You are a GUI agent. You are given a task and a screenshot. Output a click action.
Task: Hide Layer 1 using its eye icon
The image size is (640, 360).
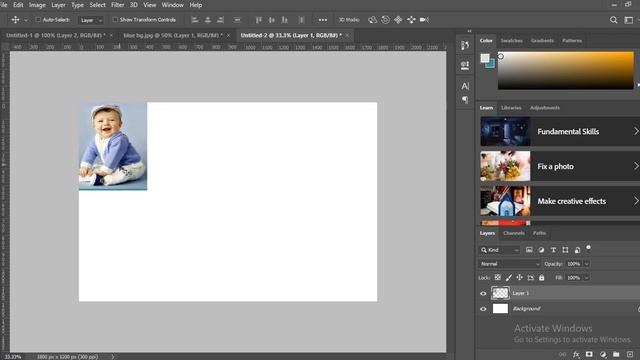click(x=483, y=293)
